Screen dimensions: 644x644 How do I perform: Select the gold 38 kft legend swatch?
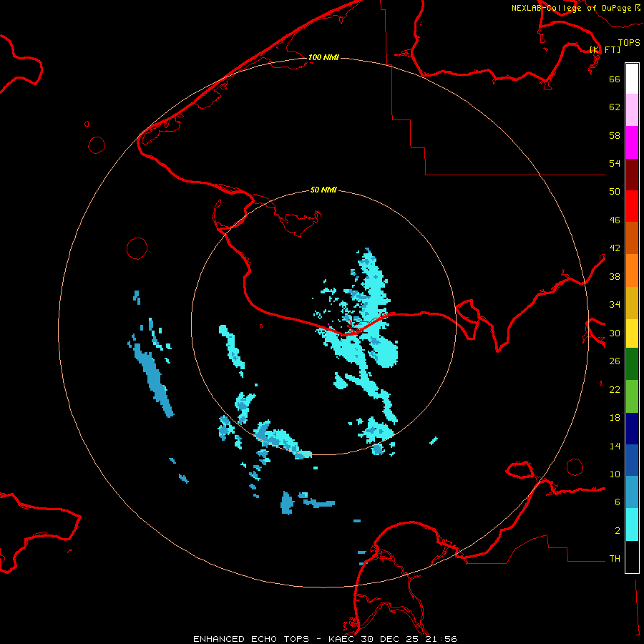click(632, 302)
